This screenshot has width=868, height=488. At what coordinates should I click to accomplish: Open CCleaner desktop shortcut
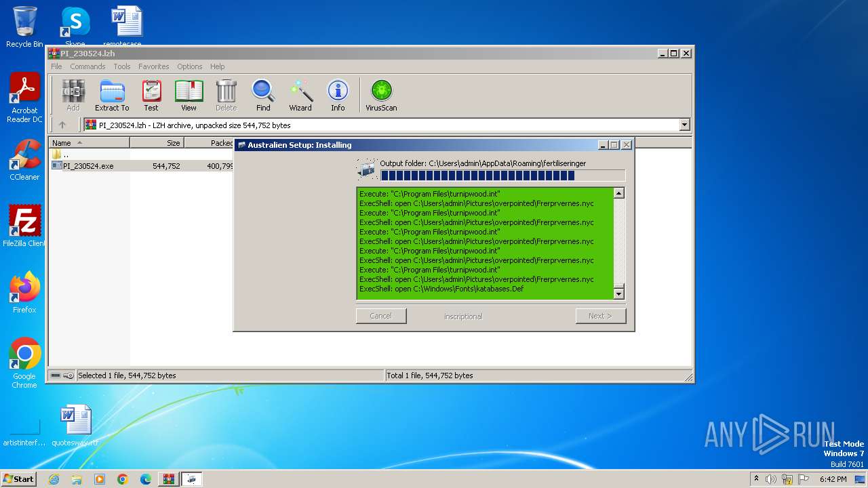click(24, 160)
